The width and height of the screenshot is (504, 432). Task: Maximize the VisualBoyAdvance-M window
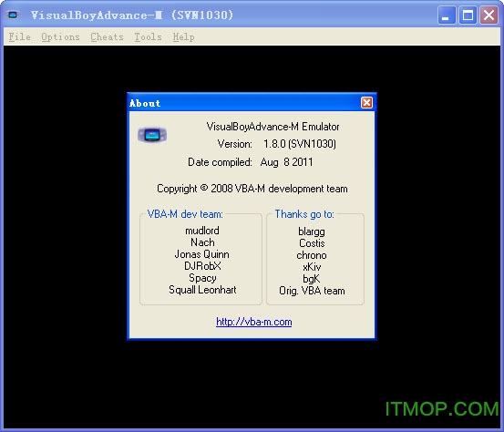tap(468, 15)
